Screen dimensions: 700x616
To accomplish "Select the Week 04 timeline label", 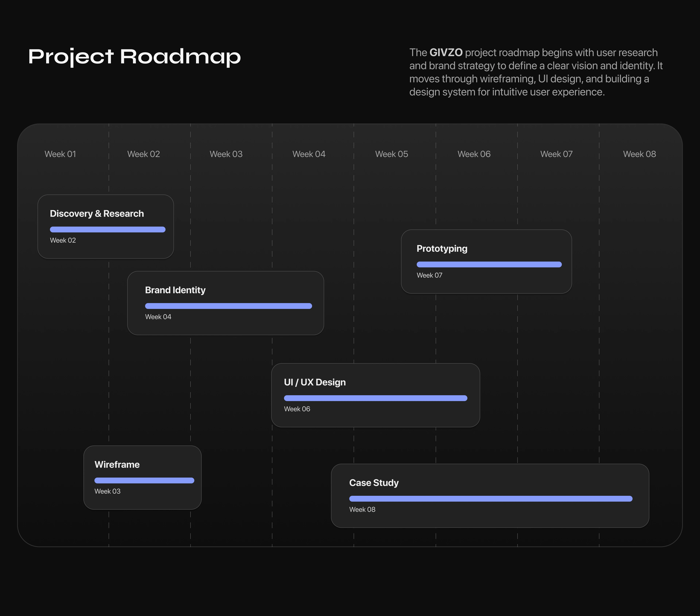I will 309,154.
